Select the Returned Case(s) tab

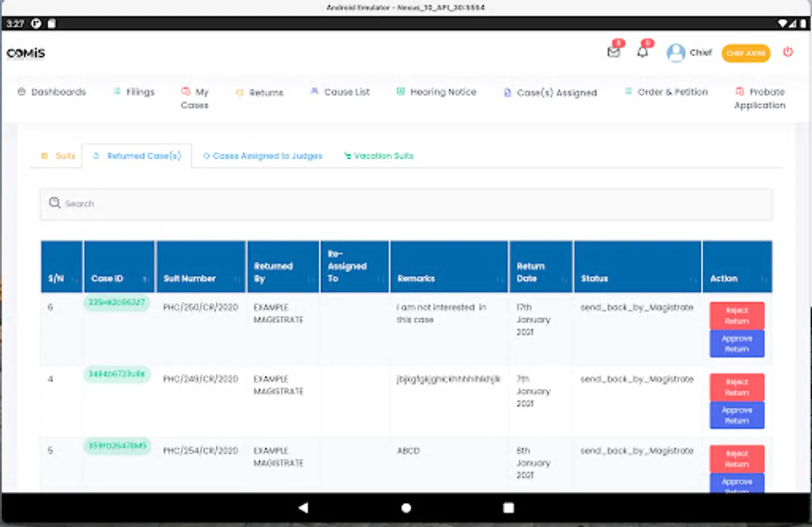click(137, 156)
